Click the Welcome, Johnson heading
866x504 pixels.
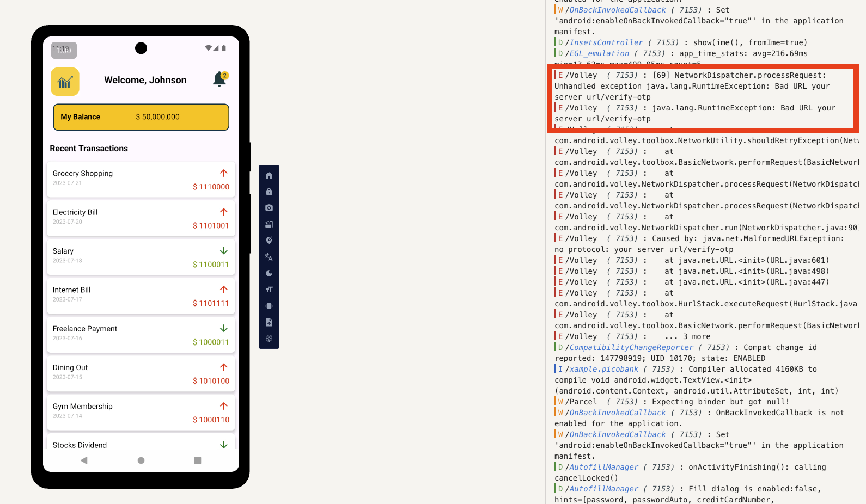point(145,80)
